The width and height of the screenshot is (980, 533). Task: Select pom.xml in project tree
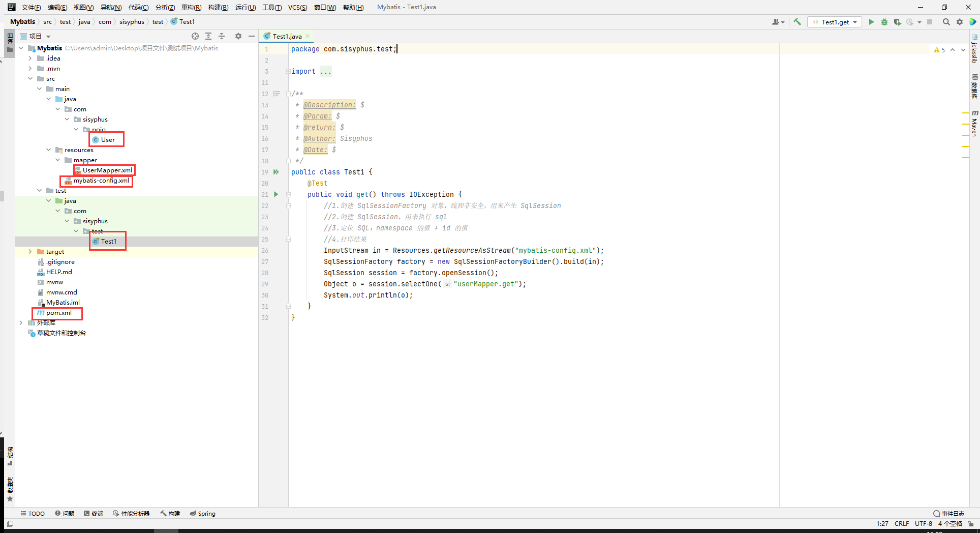54,312
